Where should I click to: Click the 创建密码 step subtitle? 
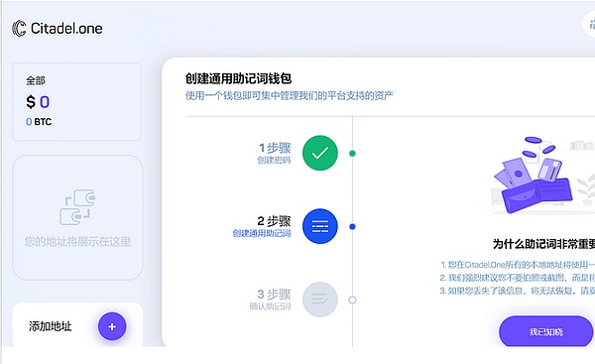(x=274, y=160)
